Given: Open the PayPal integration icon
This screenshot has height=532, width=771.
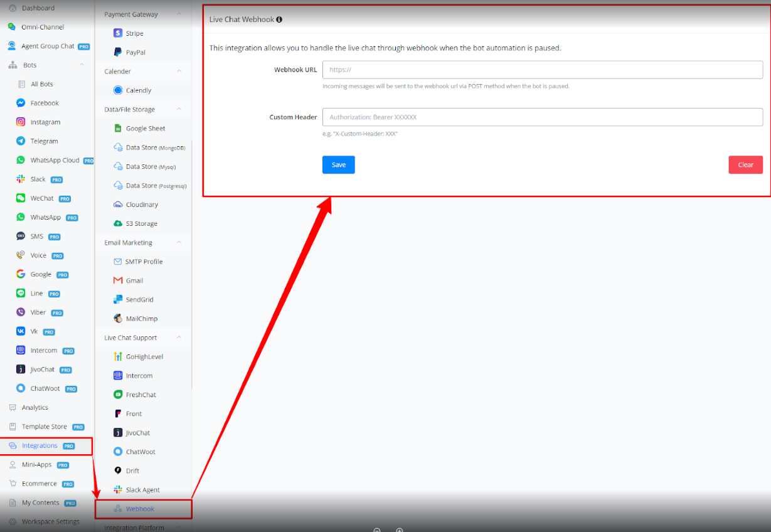Looking at the screenshot, I should click(118, 53).
